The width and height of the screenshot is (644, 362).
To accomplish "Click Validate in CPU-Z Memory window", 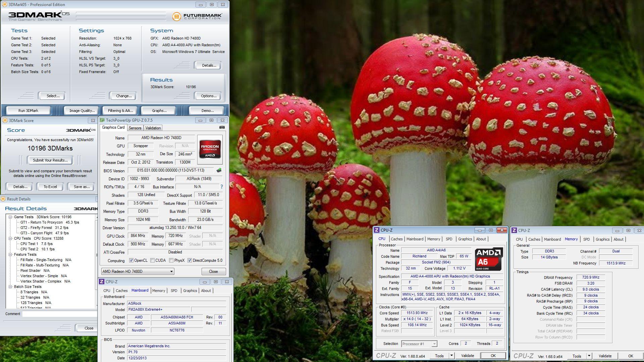I will [x=605, y=356].
